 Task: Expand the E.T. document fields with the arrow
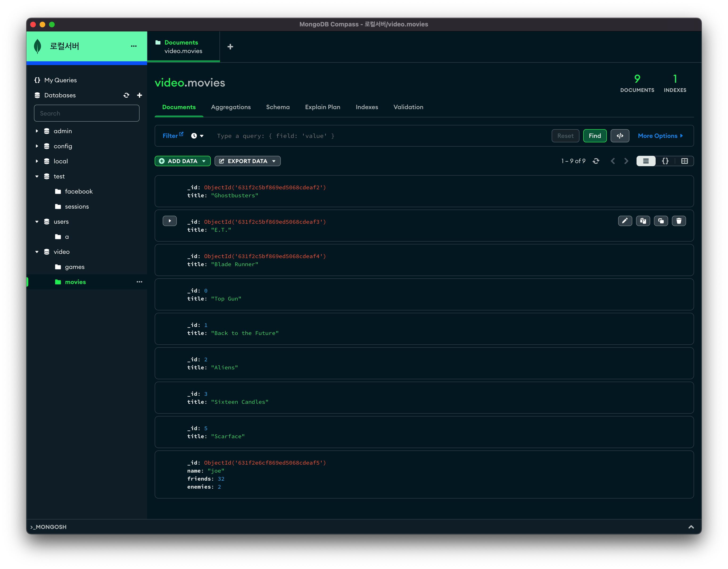170,221
